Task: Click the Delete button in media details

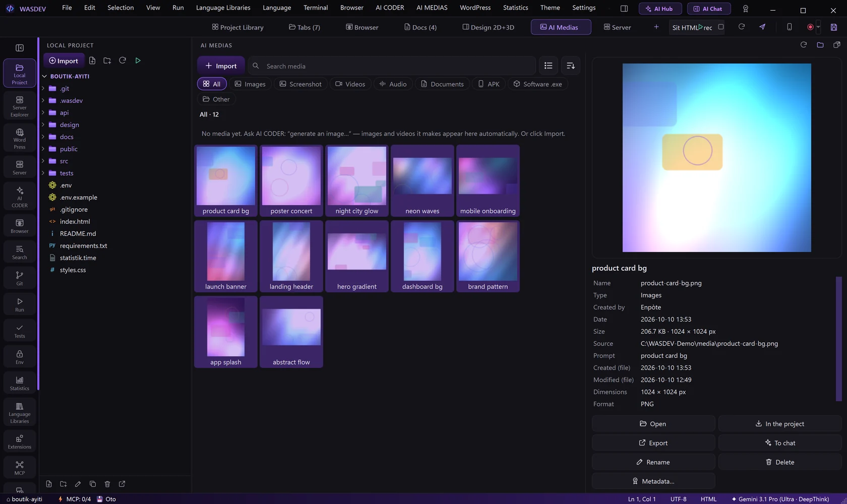Action: click(780, 462)
